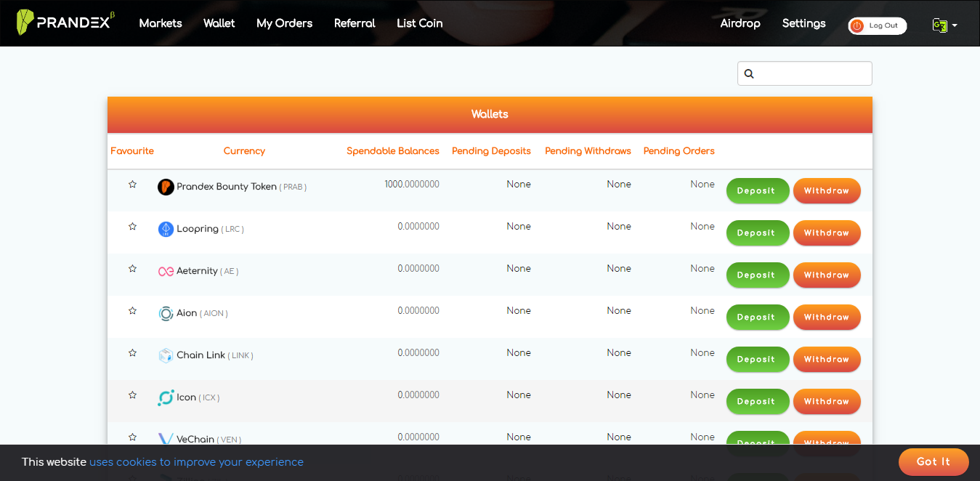Click the 1000.0000000 PRAB balance
Viewport: 980px width, 481px height.
pyautogui.click(x=412, y=185)
